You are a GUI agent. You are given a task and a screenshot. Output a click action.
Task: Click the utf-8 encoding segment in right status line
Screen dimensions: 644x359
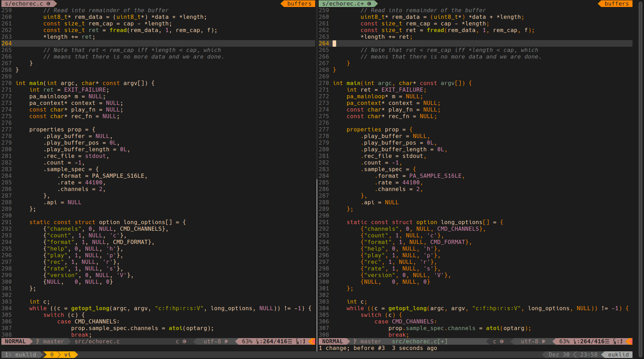click(530, 342)
